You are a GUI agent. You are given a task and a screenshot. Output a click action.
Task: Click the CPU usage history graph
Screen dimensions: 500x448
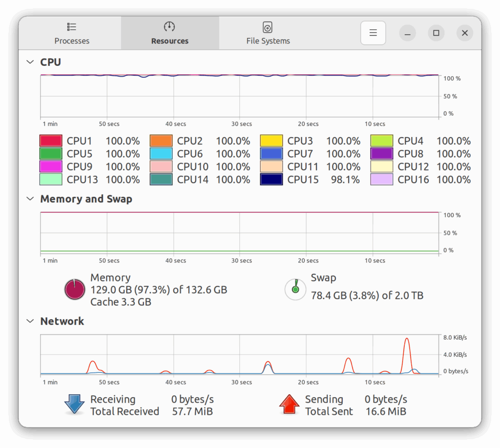pyautogui.click(x=239, y=96)
